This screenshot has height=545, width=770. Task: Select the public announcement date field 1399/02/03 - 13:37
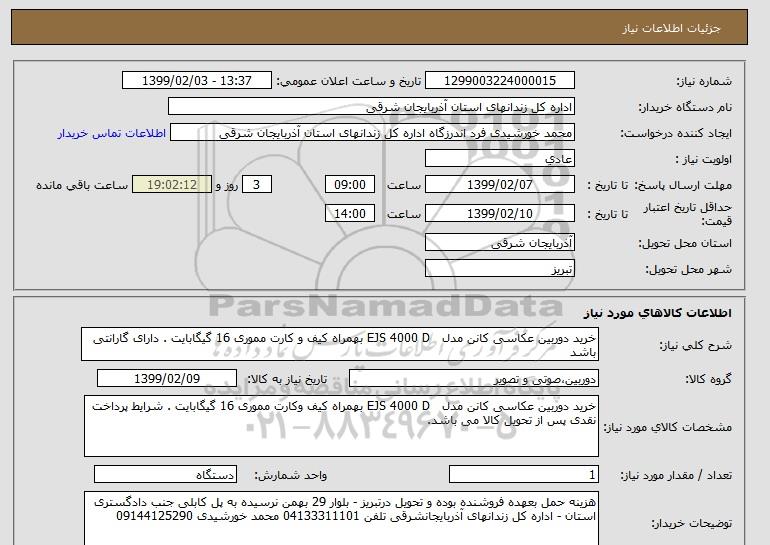196,81
